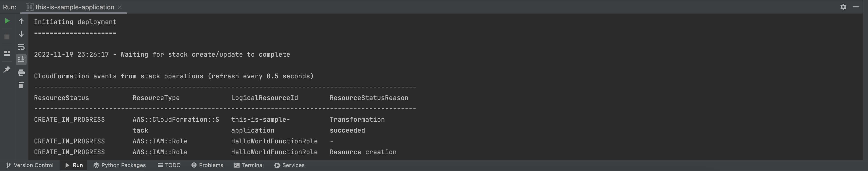Toggle Scroll to End of output
868x171 pixels.
pyautogui.click(x=21, y=60)
